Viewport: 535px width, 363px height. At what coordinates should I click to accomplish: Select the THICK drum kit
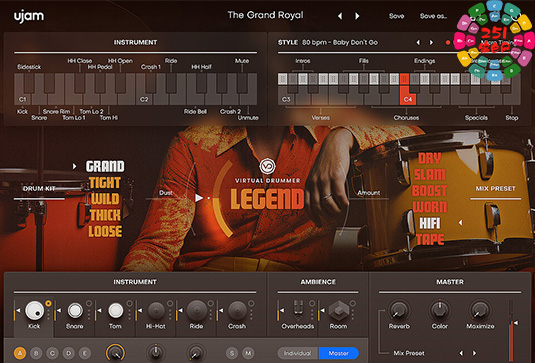pos(105,215)
